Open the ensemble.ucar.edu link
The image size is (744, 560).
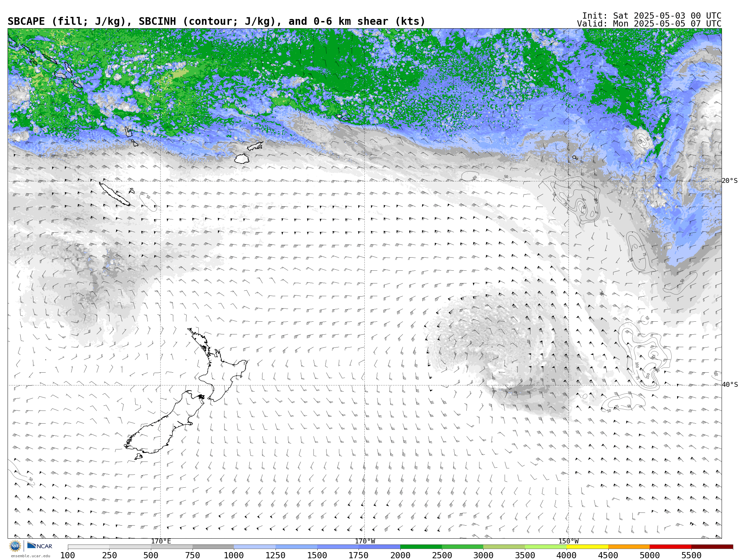pos(30,556)
